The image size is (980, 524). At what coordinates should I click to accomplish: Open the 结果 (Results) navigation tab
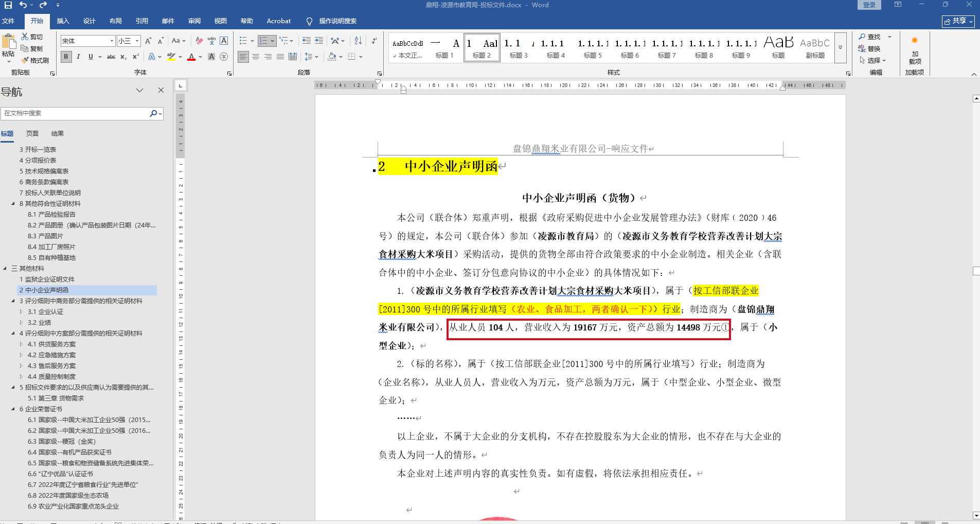(58, 134)
